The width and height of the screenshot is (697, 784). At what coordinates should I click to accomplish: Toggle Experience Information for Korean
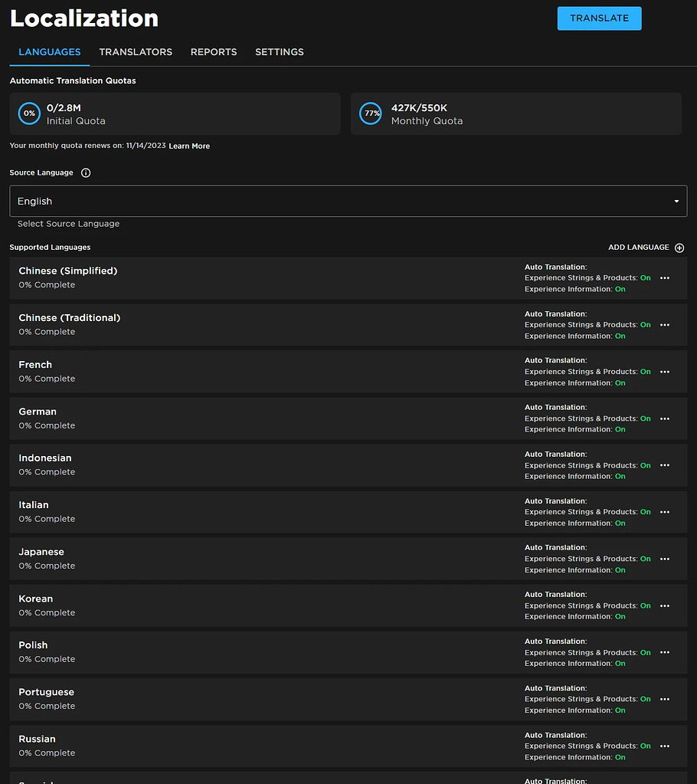pyautogui.click(x=620, y=616)
